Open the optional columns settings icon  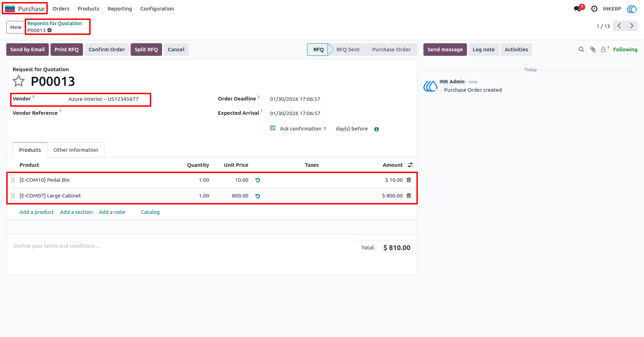click(410, 165)
